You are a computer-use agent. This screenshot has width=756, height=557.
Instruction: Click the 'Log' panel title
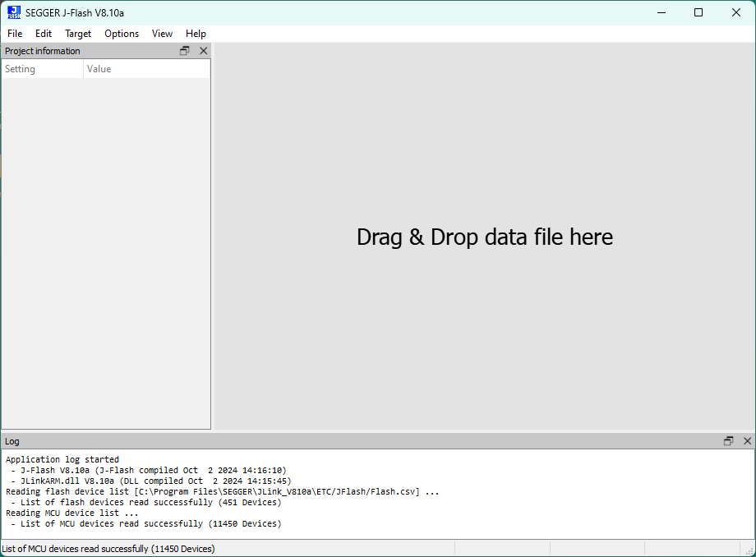(x=12, y=441)
